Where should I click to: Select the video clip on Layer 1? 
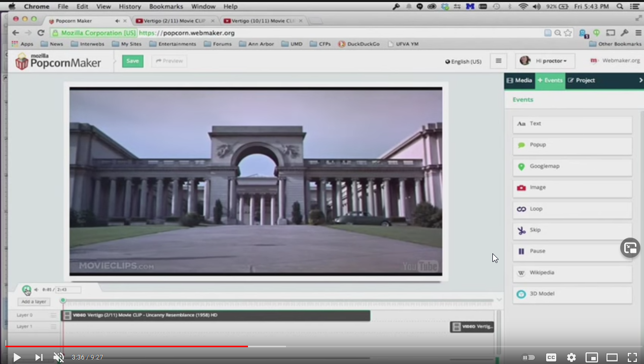pos(472,326)
